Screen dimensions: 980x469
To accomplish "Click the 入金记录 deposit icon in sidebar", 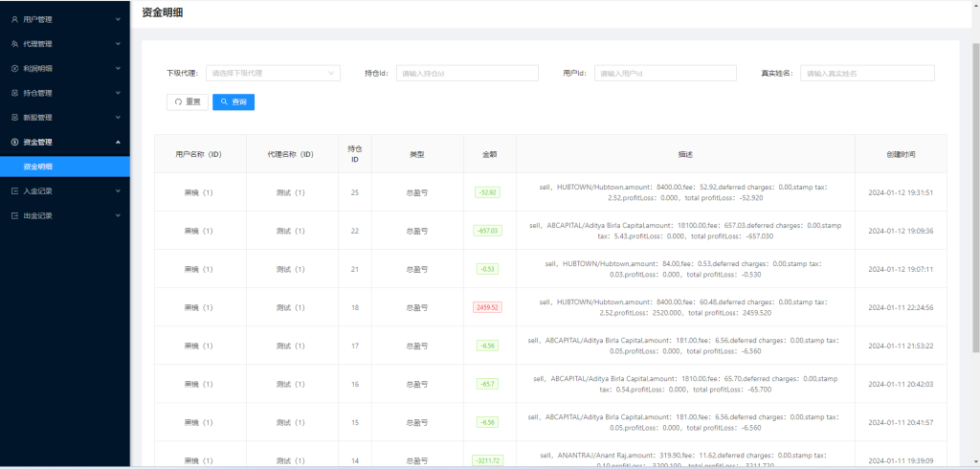I will point(14,191).
